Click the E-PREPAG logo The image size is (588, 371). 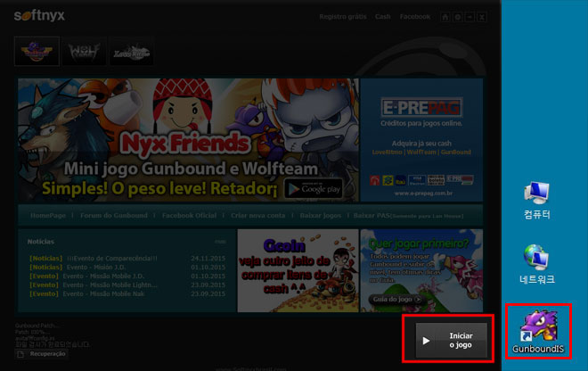click(421, 108)
